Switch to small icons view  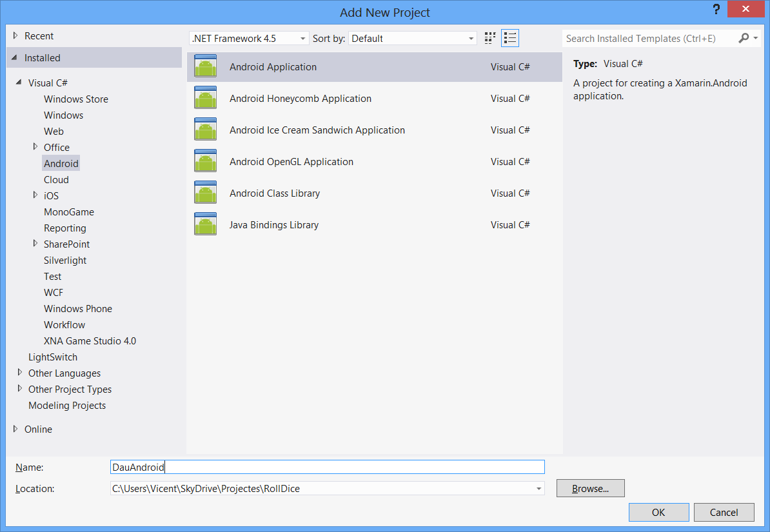(x=489, y=38)
